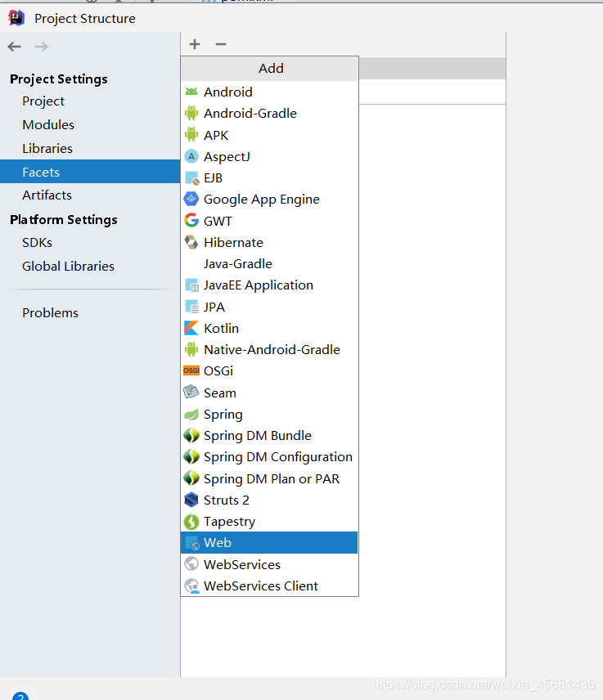The image size is (603, 700).
Task: Choose Seam facet
Action: [x=269, y=393]
